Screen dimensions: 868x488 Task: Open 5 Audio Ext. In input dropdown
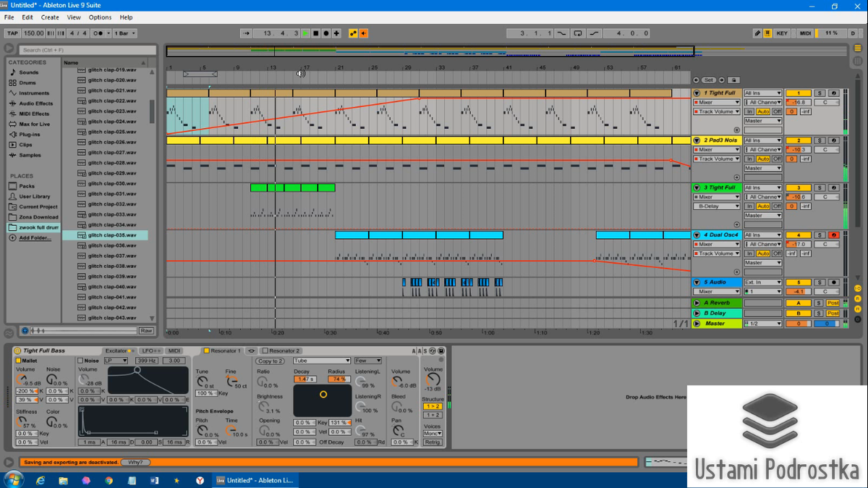[763, 282]
